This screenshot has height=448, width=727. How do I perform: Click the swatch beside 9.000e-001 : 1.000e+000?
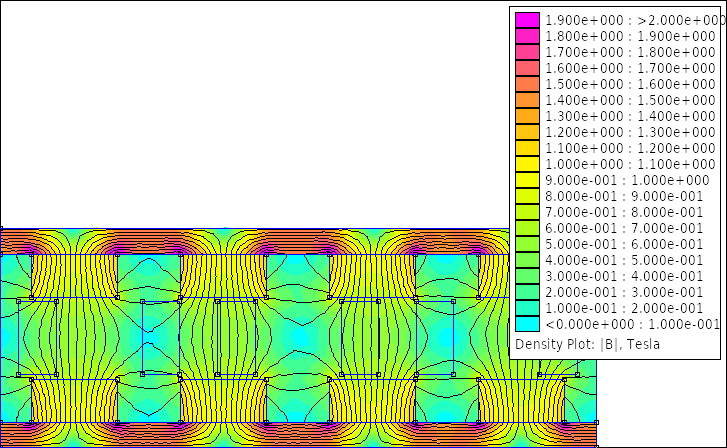[x=527, y=180]
